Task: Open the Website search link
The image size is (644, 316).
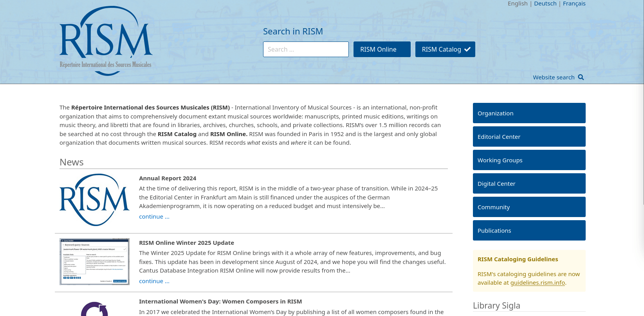Action: click(x=554, y=77)
